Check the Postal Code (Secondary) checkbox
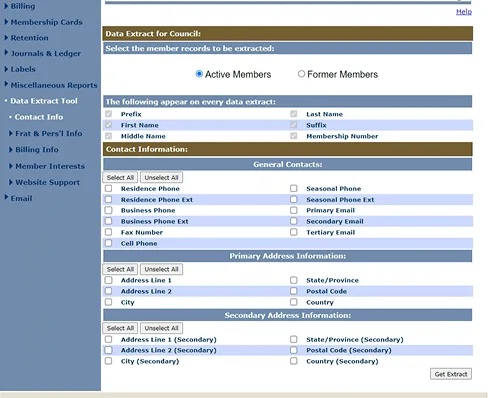This screenshot has height=398, width=488. pos(293,350)
